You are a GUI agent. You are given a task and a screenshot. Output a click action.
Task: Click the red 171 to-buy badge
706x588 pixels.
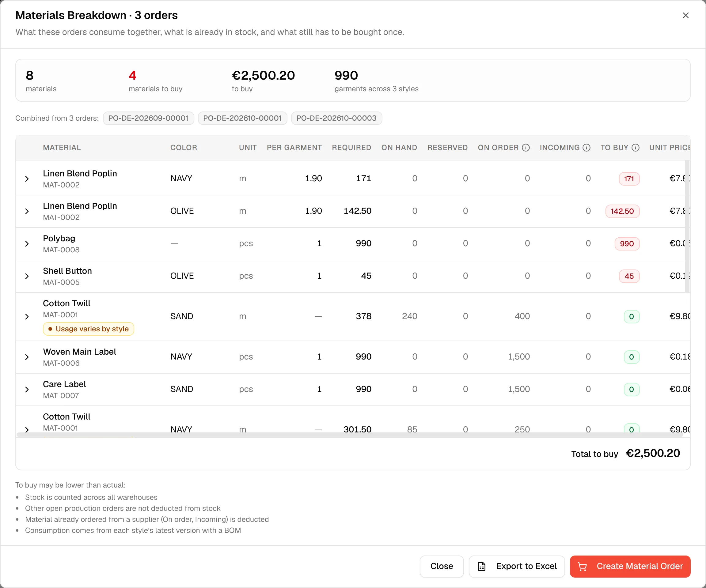pos(629,179)
